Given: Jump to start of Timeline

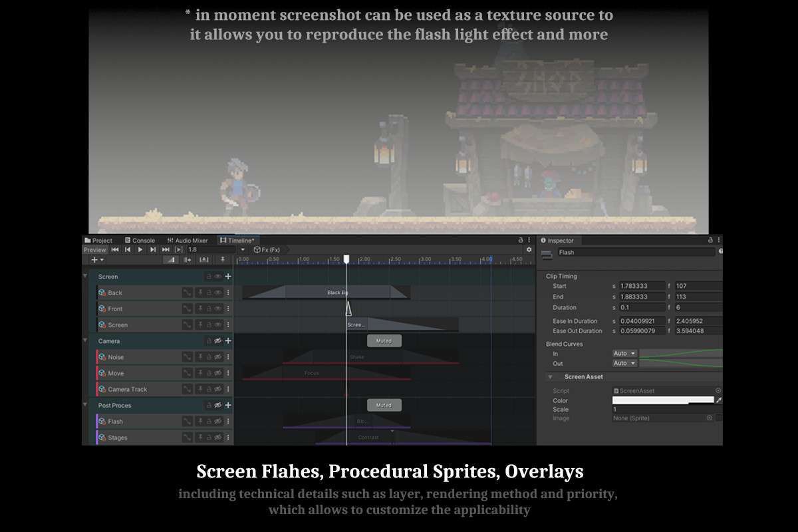Looking at the screenshot, I should [x=115, y=249].
